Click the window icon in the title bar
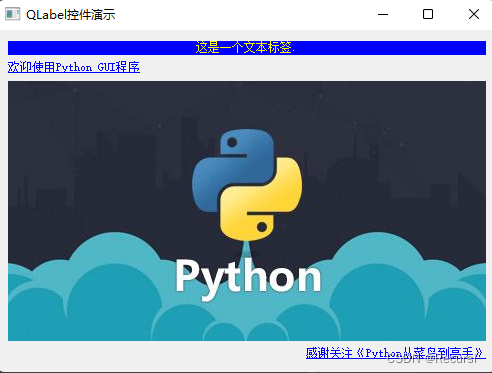This screenshot has height=373, width=492. click(13, 14)
